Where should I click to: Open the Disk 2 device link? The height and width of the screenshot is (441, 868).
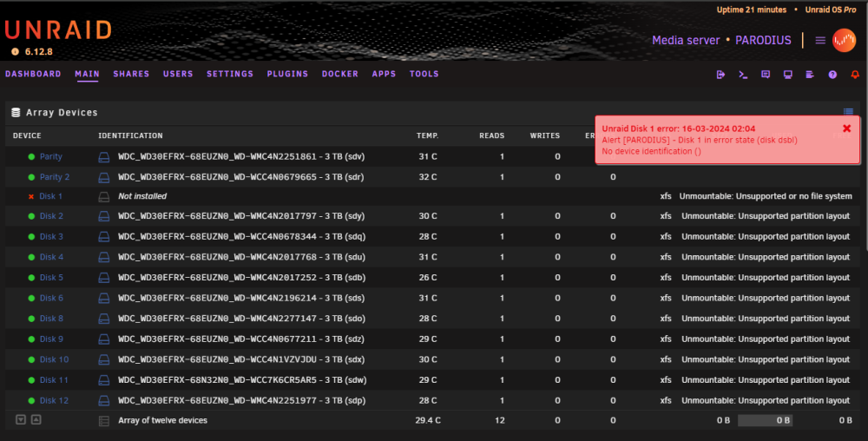pyautogui.click(x=51, y=216)
